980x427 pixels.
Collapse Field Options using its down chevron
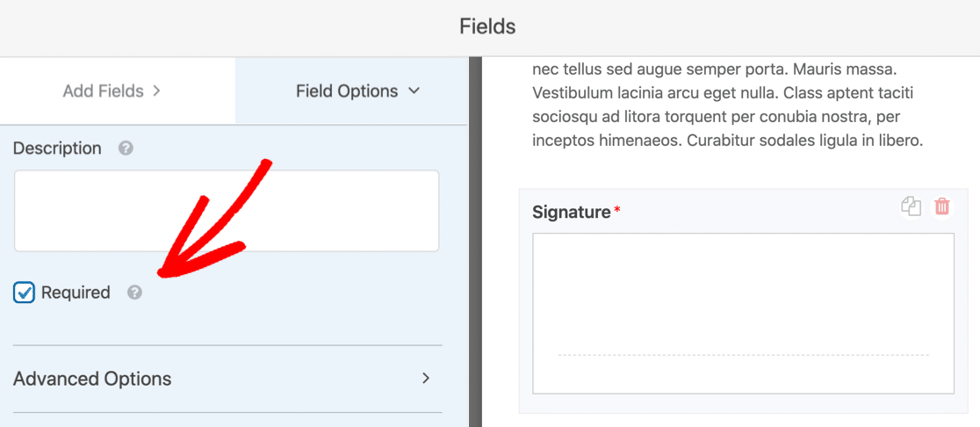(x=413, y=91)
